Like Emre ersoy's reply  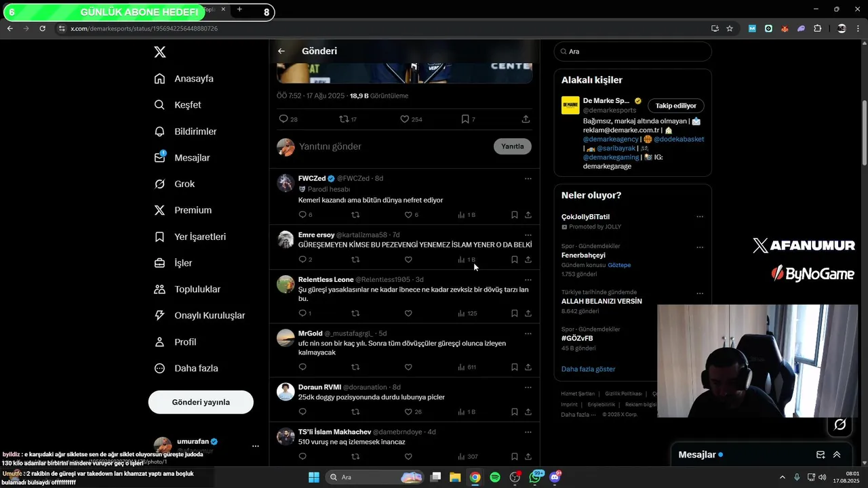coord(408,260)
